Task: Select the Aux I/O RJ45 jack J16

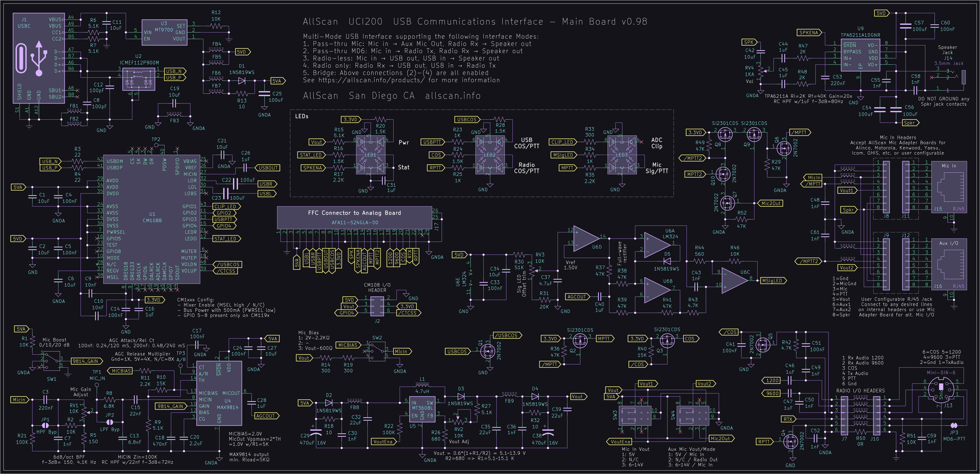Action: (949, 264)
